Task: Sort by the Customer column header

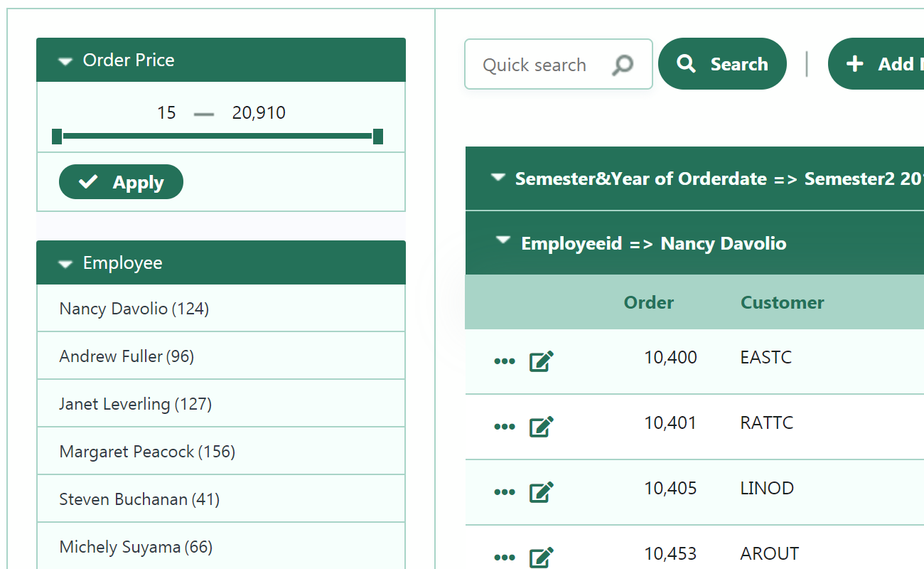Action: click(x=782, y=302)
